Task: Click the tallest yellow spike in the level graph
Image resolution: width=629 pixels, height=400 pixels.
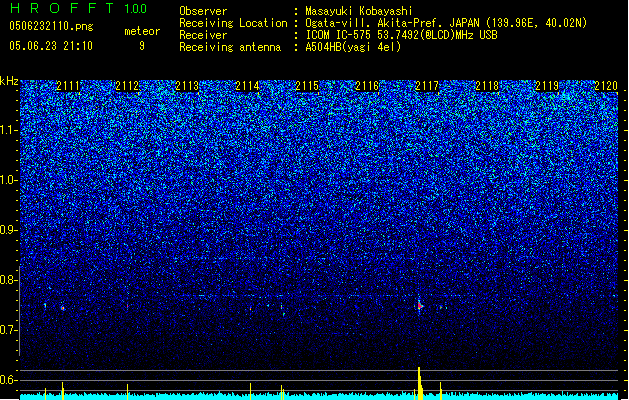Action: coord(420,383)
